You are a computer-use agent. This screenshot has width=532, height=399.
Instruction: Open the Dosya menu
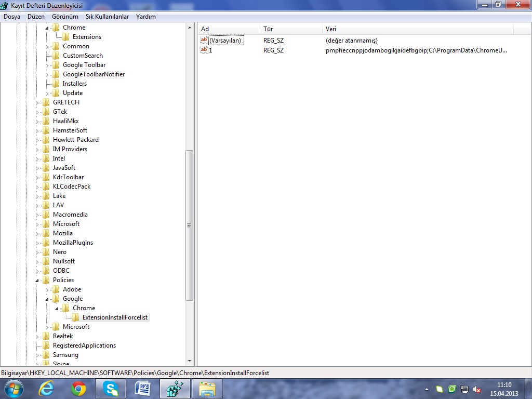12,16
